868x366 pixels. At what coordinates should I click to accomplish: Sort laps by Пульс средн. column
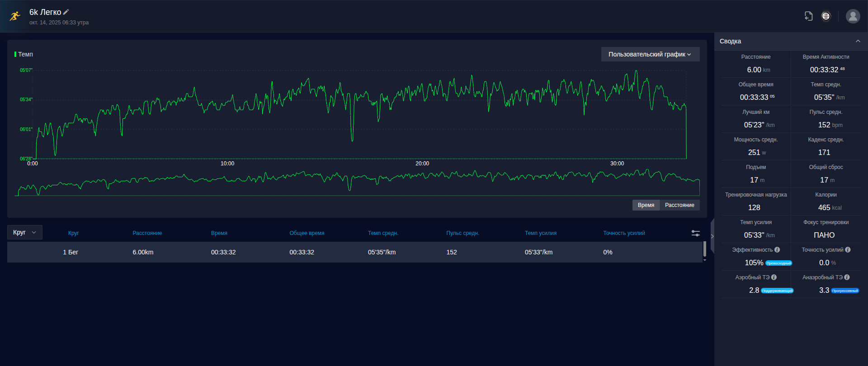coord(462,233)
